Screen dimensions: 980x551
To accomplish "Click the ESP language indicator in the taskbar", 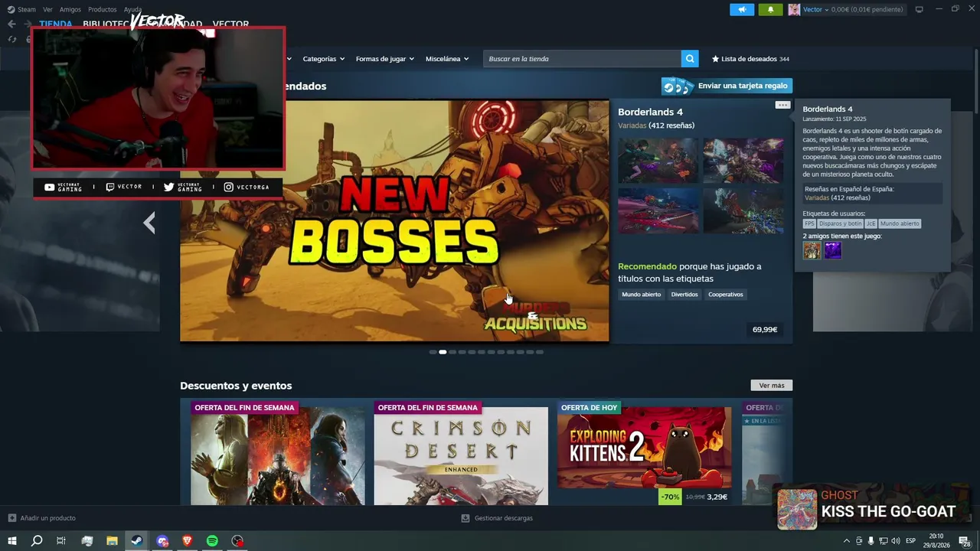I will (x=910, y=541).
